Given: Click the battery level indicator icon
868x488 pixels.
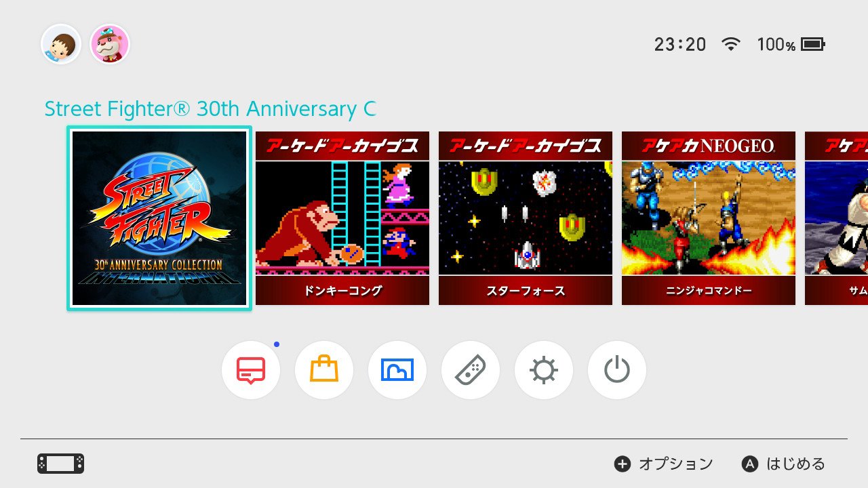Looking at the screenshot, I should click(813, 45).
